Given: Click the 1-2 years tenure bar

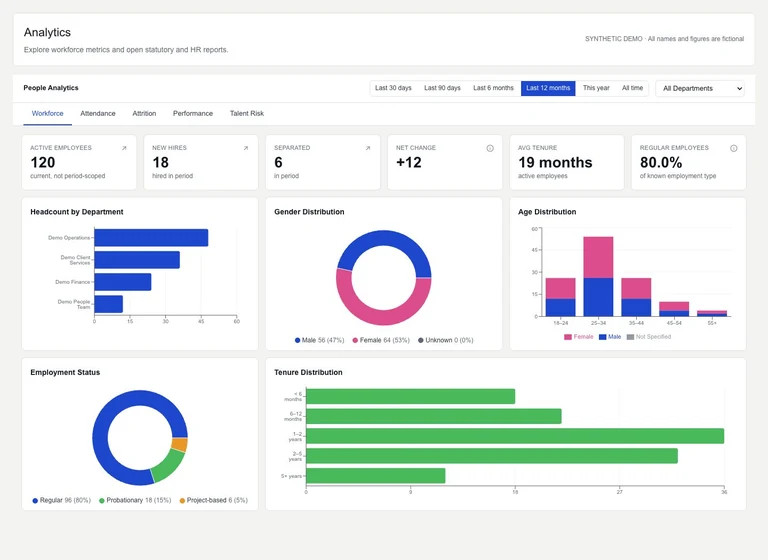Looking at the screenshot, I should pos(515,436).
